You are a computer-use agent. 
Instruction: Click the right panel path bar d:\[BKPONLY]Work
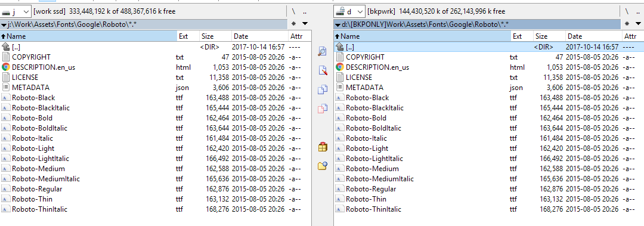(478, 24)
